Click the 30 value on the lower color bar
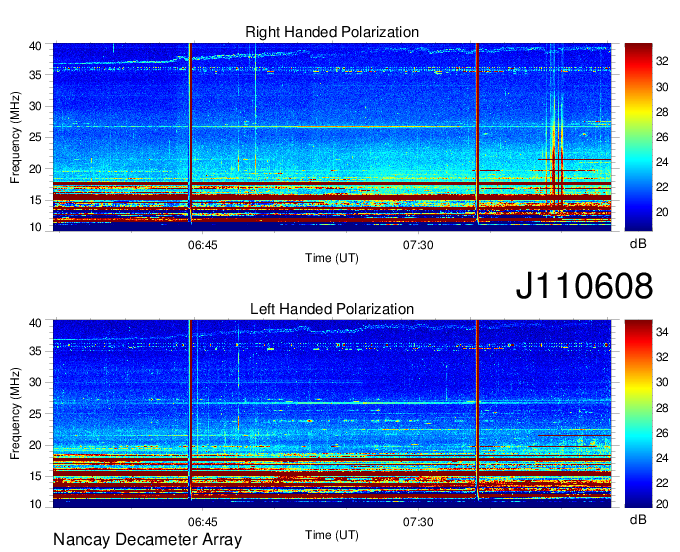Screen dimensions: 680x552 pos(662,382)
